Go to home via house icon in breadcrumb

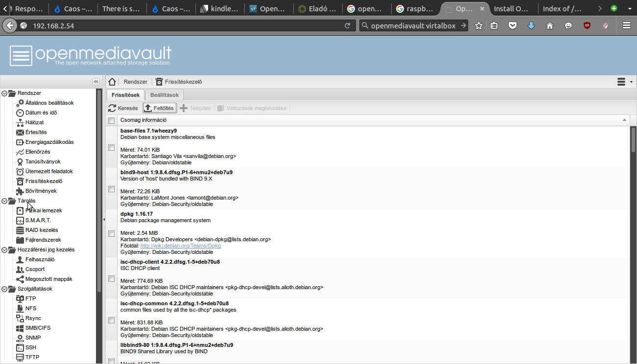[x=112, y=82]
